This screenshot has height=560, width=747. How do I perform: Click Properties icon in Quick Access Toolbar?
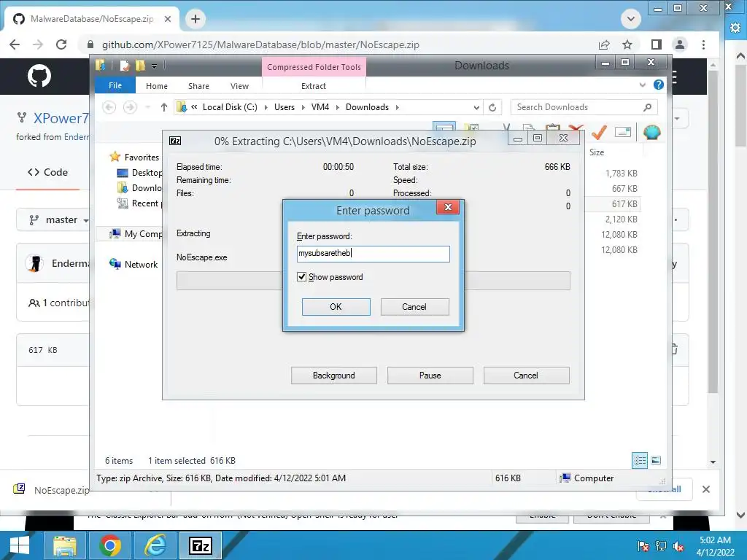125,66
